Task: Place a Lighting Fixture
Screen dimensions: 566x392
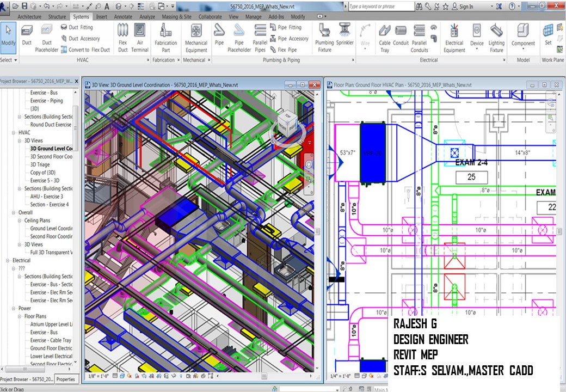Action: pos(496,38)
